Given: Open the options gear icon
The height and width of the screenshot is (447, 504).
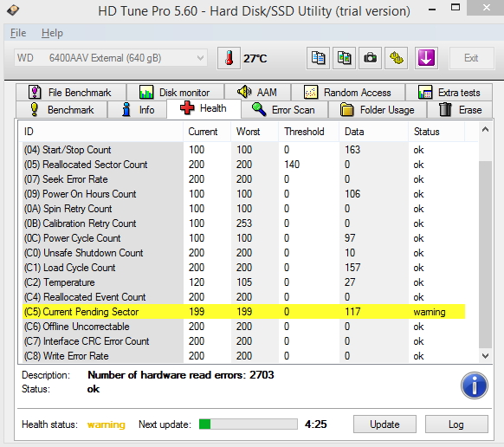Looking at the screenshot, I should click(x=397, y=58).
